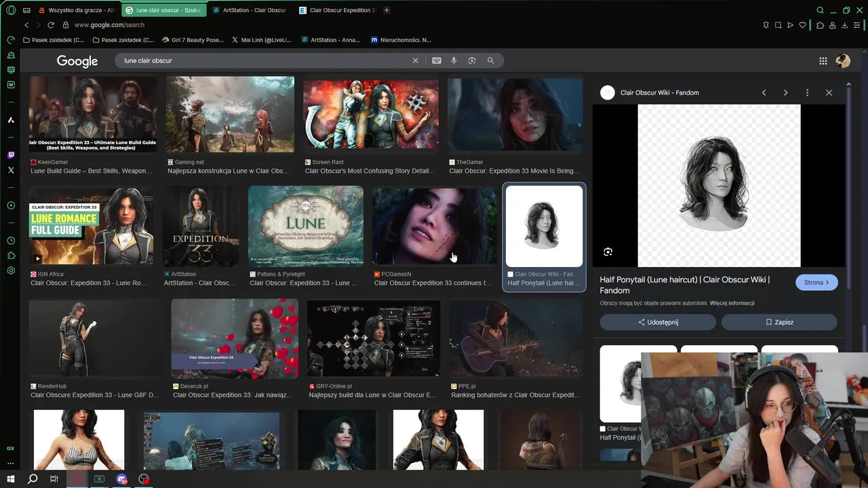This screenshot has width=868, height=488.
Task: Click the Google logo
Action: (77, 61)
